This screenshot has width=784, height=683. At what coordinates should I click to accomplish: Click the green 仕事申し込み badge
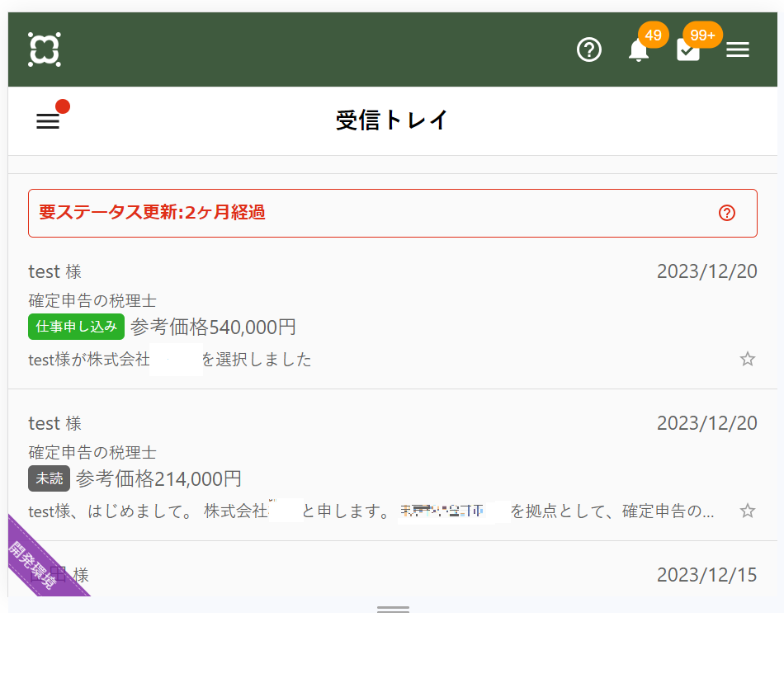(x=77, y=327)
